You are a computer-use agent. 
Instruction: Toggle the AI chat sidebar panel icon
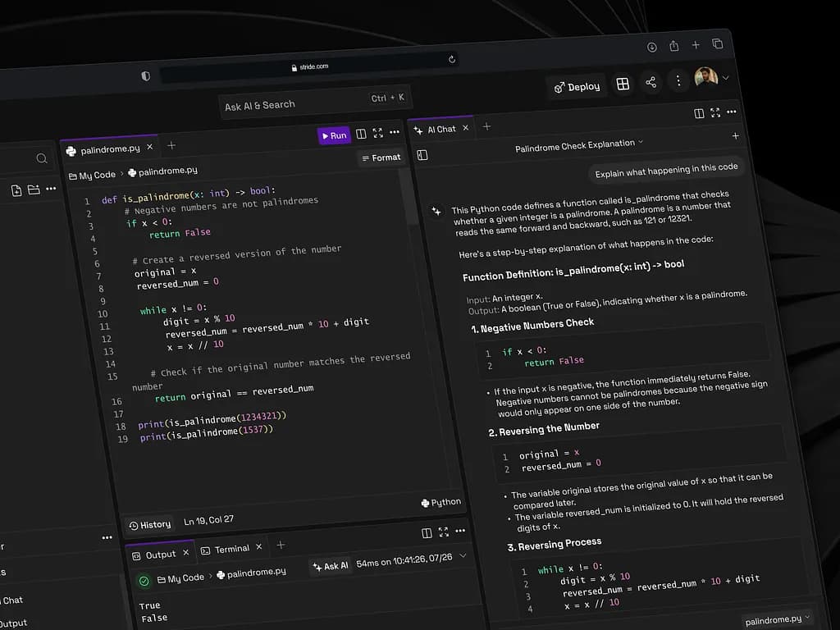tap(422, 154)
